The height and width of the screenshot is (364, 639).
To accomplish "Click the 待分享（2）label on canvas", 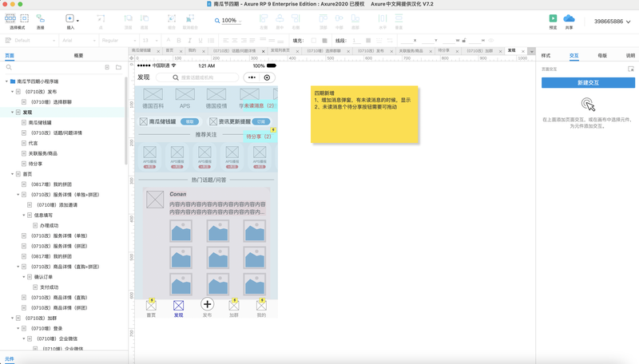I will coord(259,136).
